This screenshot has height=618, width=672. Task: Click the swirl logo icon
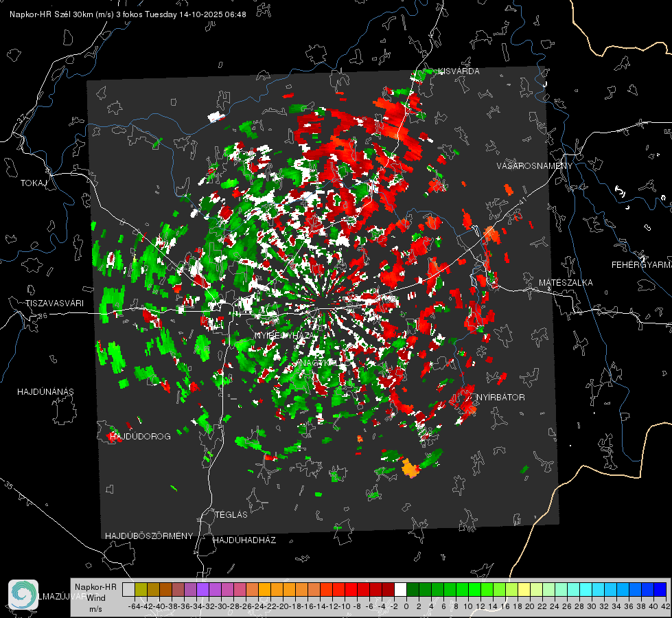pyautogui.click(x=23, y=595)
